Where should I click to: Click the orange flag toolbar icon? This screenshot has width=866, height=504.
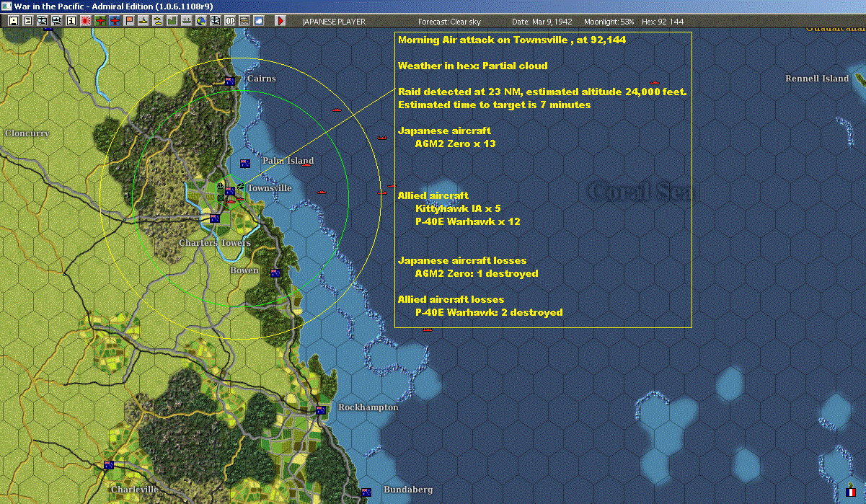pos(129,21)
